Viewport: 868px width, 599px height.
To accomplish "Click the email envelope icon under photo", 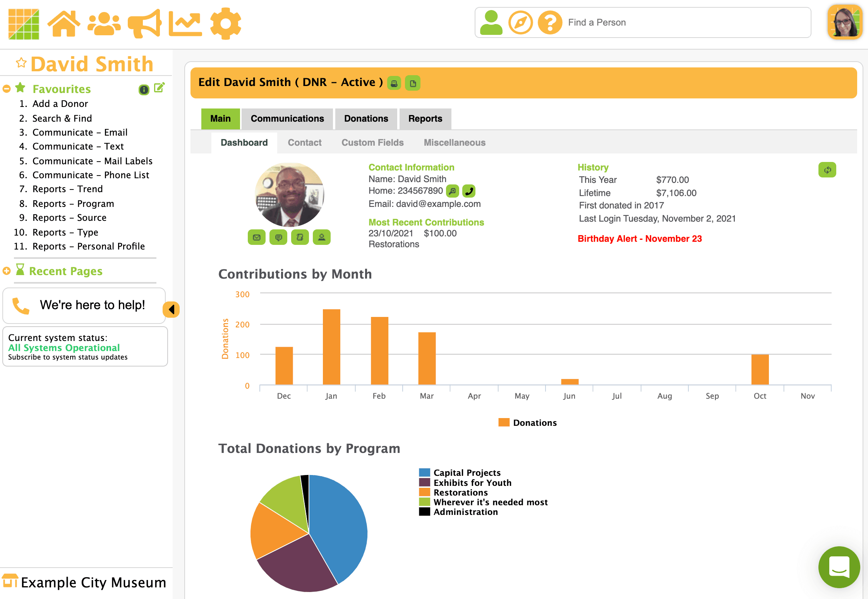I will pos(257,238).
